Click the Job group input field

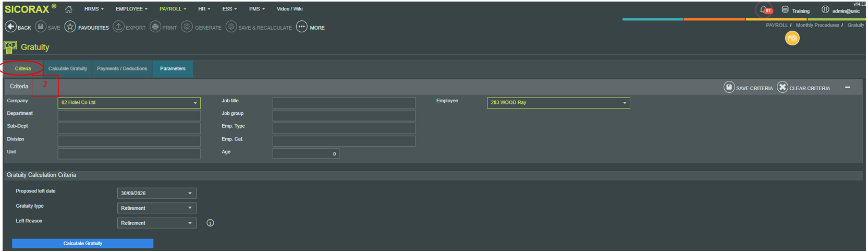pyautogui.click(x=344, y=115)
